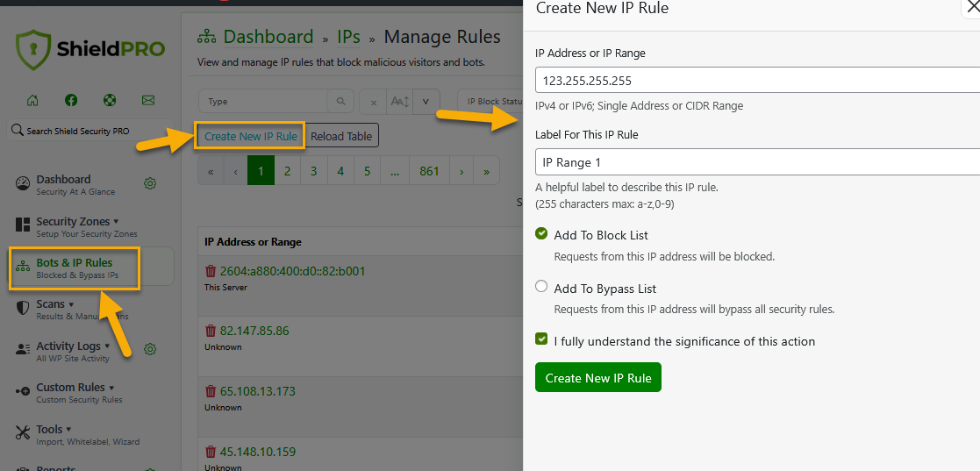Untick I fully understand the significance checkbox
980x471 pixels.
coord(541,339)
